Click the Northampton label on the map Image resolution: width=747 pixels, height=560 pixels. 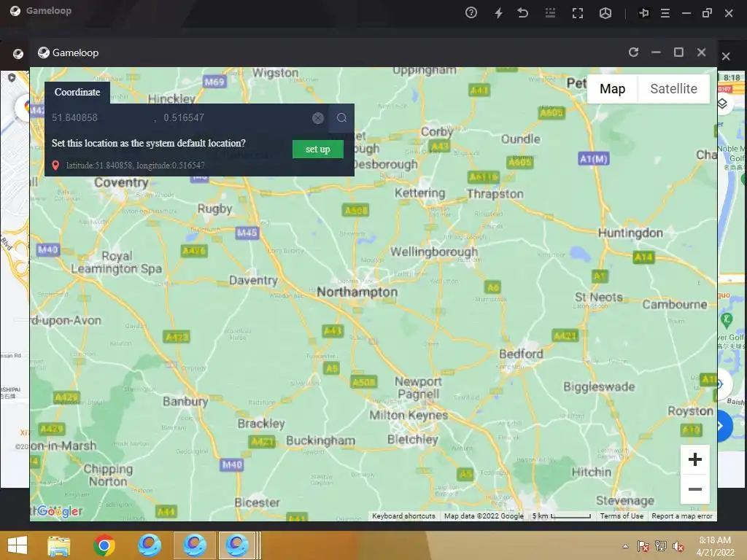(x=357, y=292)
